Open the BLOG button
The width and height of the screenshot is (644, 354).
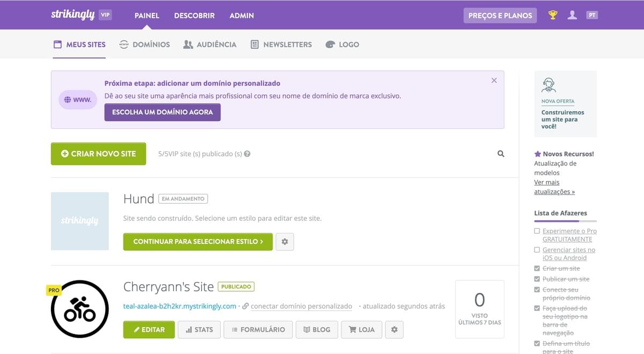317,329
